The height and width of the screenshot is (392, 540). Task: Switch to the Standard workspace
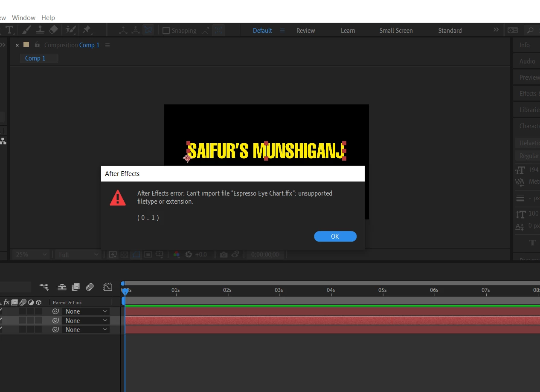click(450, 30)
